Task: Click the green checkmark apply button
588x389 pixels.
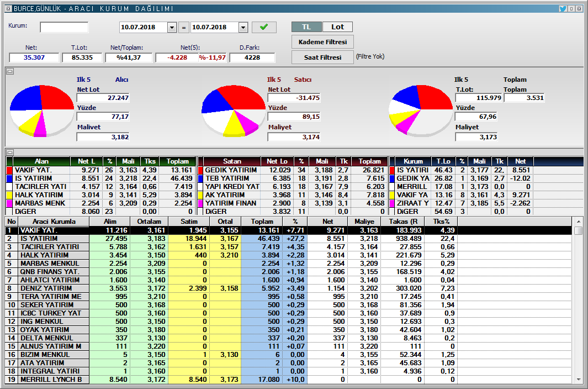Action: tap(264, 27)
